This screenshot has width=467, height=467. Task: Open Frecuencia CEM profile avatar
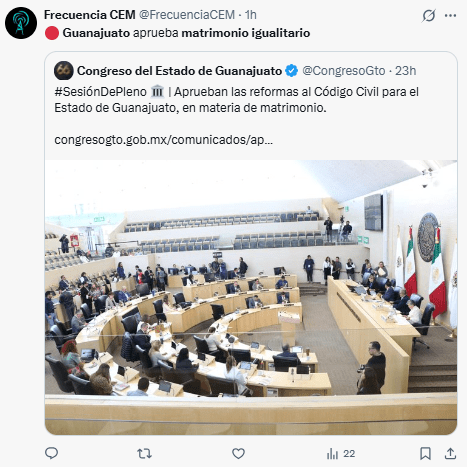[x=21, y=23]
